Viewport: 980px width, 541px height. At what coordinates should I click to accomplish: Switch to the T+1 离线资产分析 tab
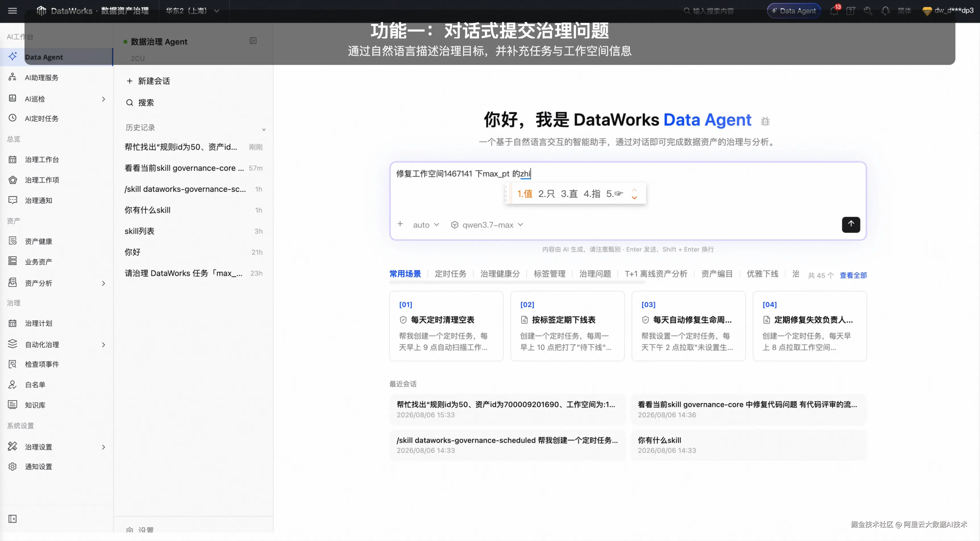pyautogui.click(x=656, y=274)
